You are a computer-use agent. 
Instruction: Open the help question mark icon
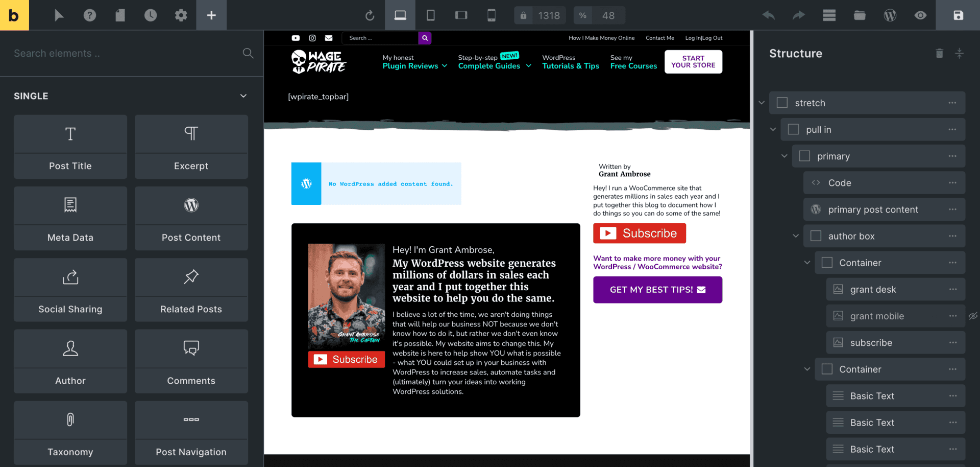coord(90,15)
